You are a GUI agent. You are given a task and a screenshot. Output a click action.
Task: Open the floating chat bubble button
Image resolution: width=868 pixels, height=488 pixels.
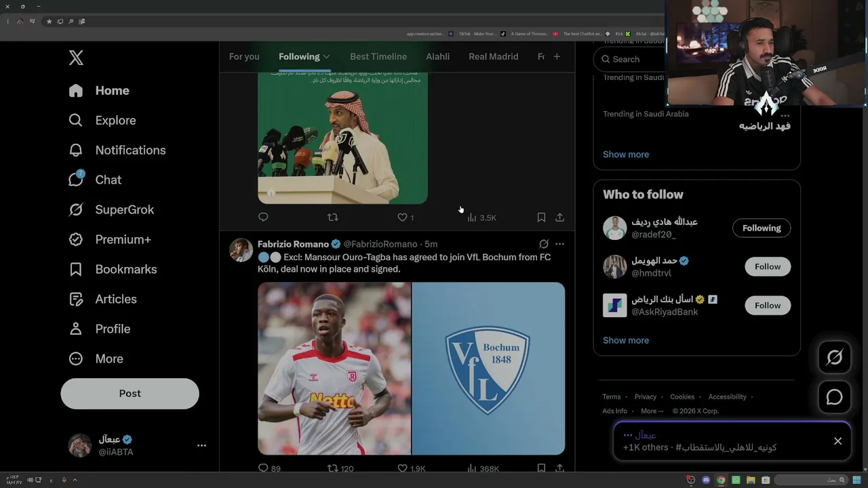pos(834,397)
